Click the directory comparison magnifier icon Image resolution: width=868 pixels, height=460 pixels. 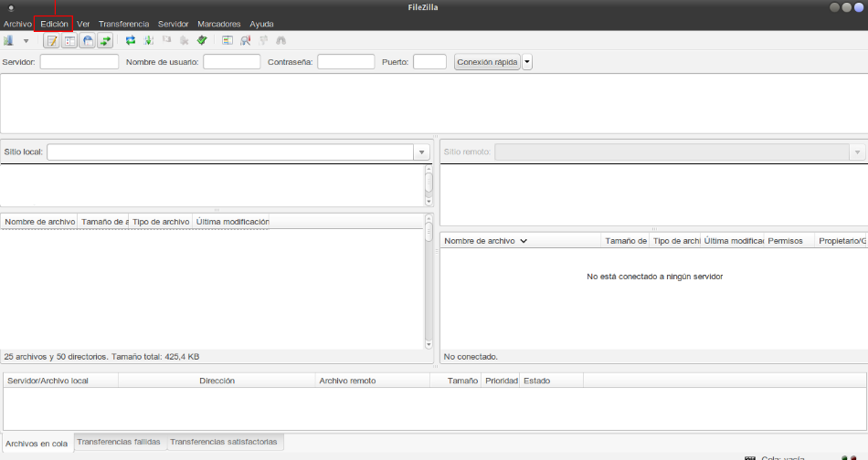[x=245, y=40]
